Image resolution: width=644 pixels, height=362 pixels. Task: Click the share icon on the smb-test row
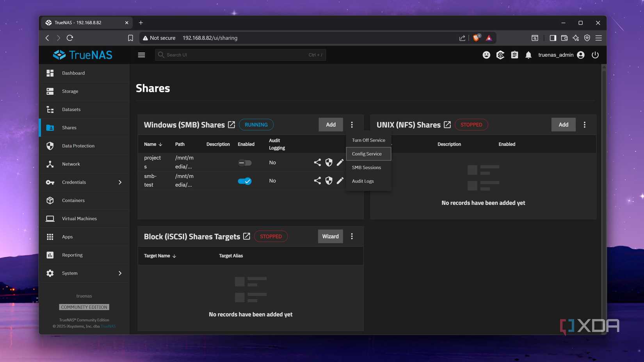317,181
